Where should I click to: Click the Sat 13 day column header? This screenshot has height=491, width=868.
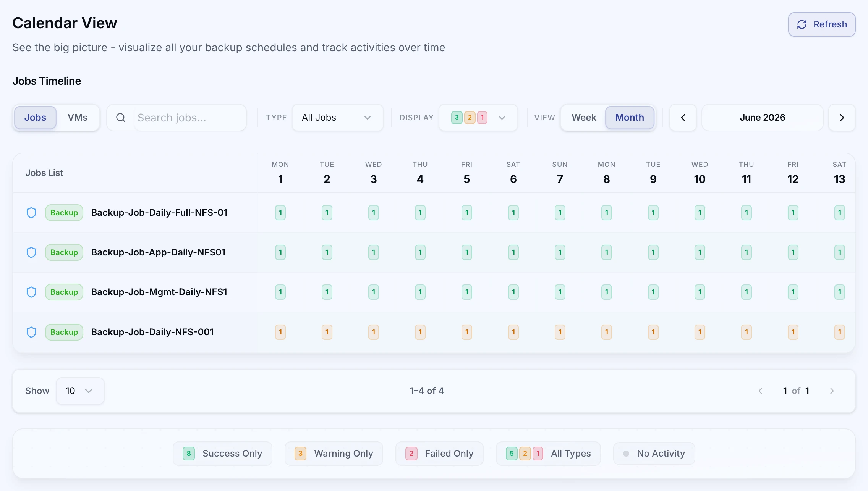click(x=840, y=173)
